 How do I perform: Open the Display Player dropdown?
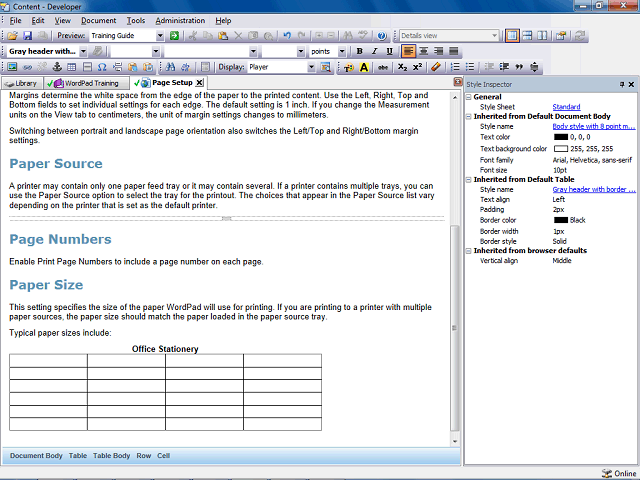(x=311, y=67)
